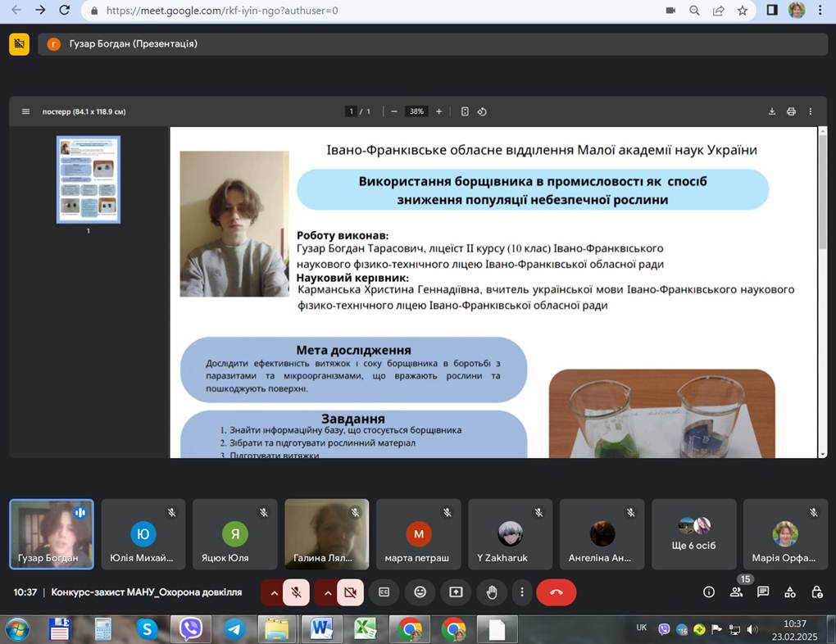Toggle closed captions in the meeting
Screen dimensions: 836x644
point(384,592)
